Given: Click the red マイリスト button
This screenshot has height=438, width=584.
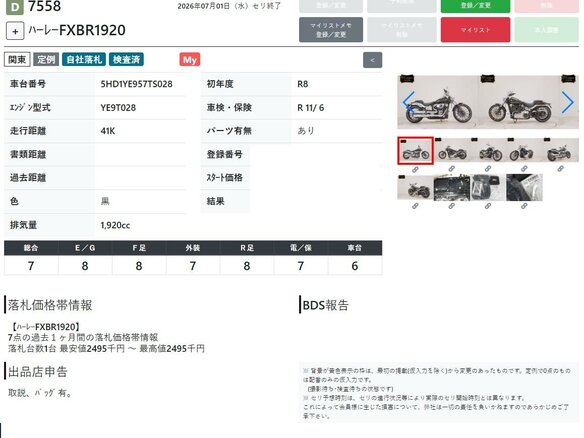Looking at the screenshot, I should 475,30.
